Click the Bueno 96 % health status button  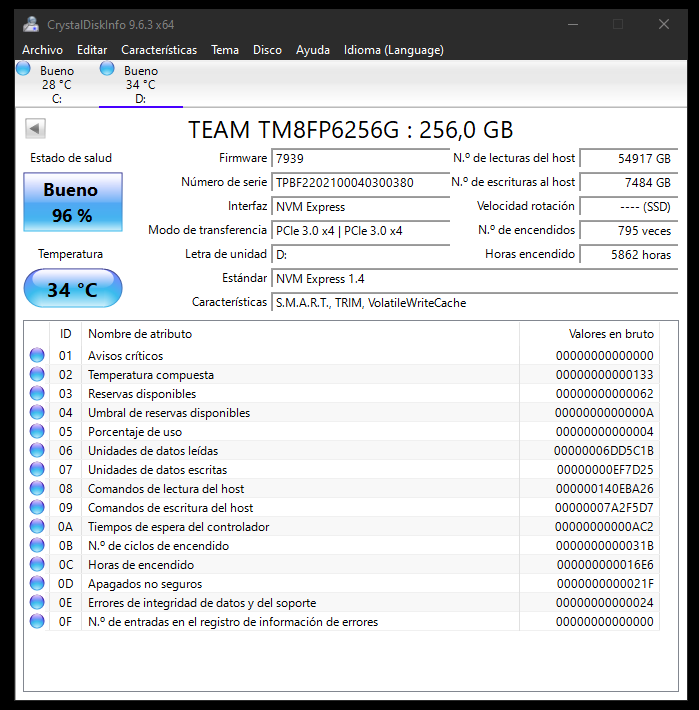point(73,202)
